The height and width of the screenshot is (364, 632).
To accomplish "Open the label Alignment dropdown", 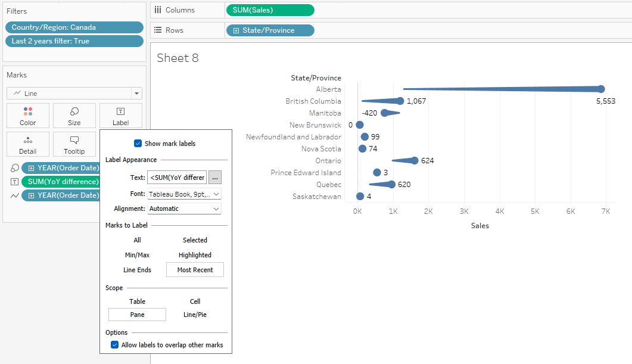I will click(184, 209).
